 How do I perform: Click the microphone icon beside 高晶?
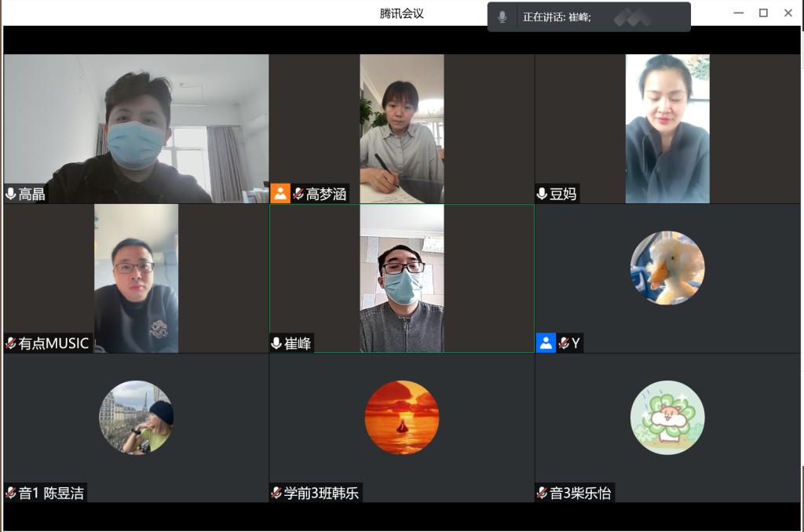10,194
